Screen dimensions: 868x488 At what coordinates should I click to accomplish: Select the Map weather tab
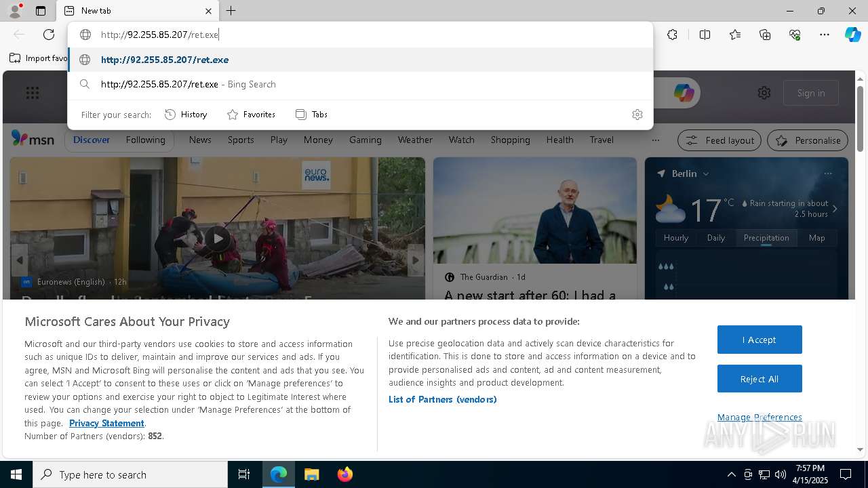(816, 238)
